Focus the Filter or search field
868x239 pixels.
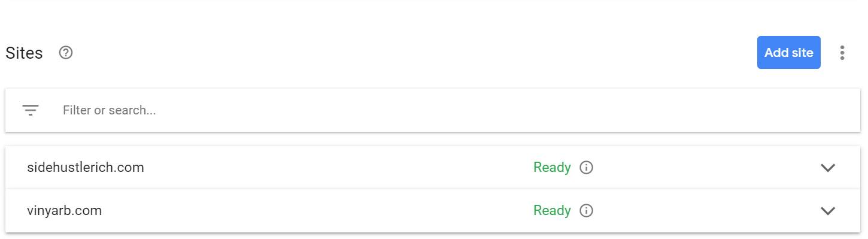tap(433, 110)
